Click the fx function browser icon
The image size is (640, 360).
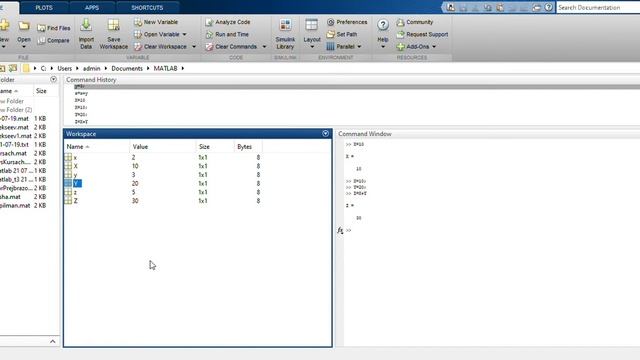click(340, 231)
